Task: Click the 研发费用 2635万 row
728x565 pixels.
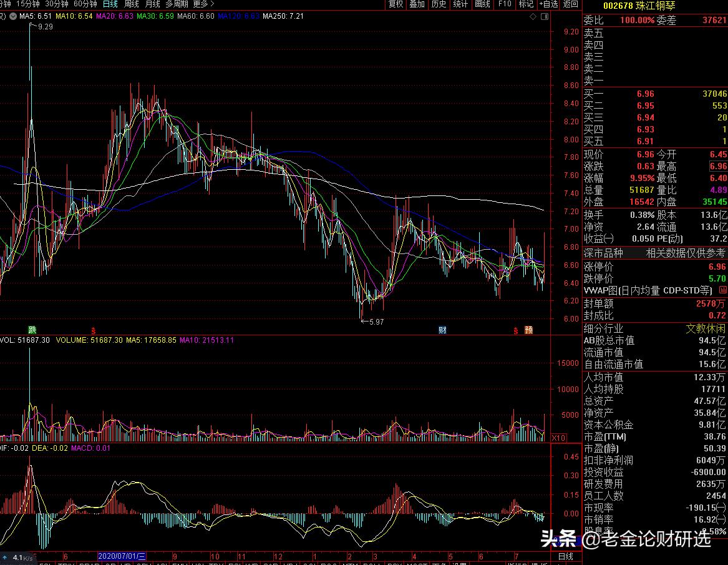Action: (x=655, y=484)
